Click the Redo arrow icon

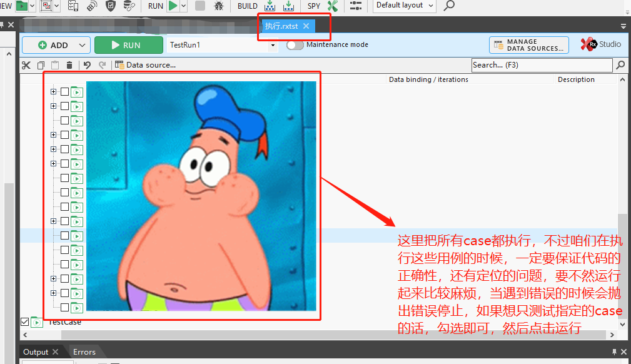coord(102,65)
